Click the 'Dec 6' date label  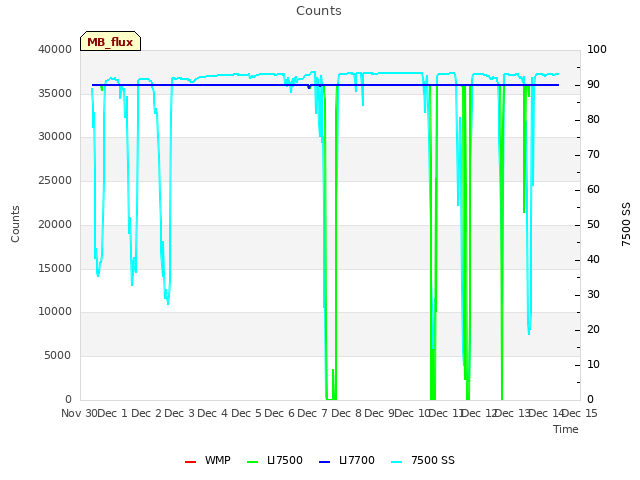click(x=280, y=413)
